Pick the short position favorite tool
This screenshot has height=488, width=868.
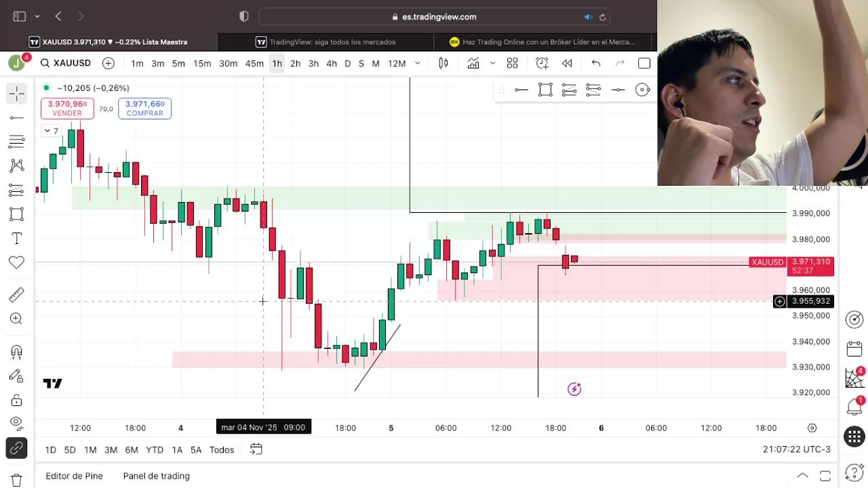[593, 90]
